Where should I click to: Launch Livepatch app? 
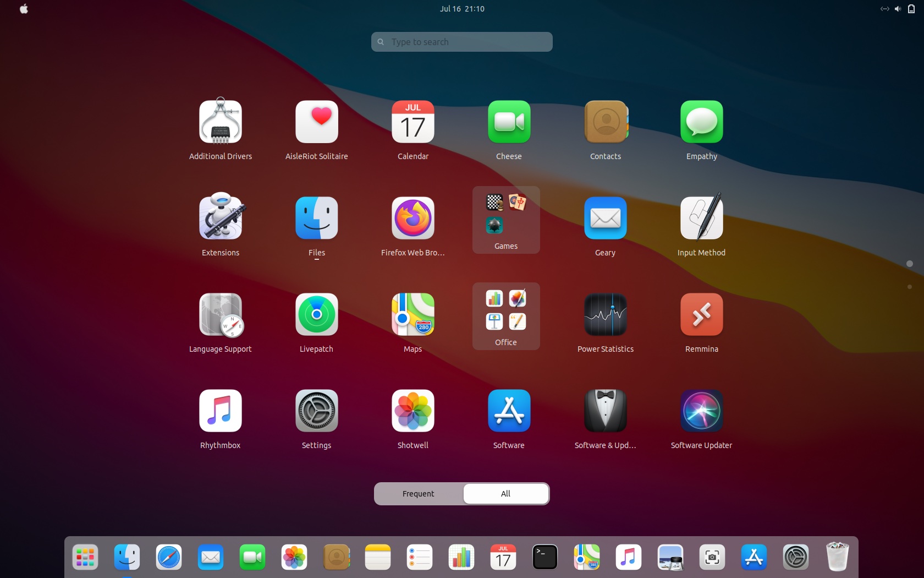pyautogui.click(x=317, y=314)
